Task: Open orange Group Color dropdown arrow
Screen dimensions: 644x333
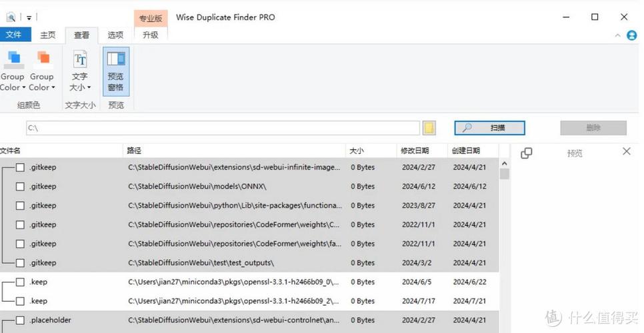Action: (x=53, y=87)
